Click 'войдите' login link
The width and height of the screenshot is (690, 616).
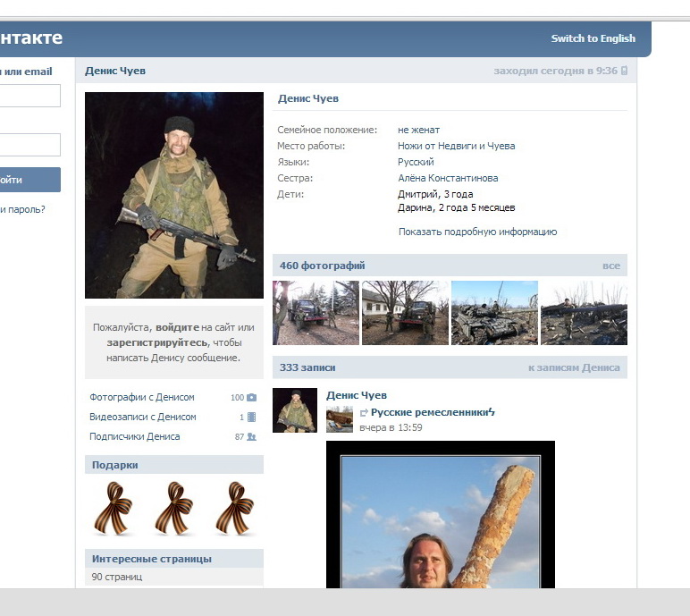[177, 327]
